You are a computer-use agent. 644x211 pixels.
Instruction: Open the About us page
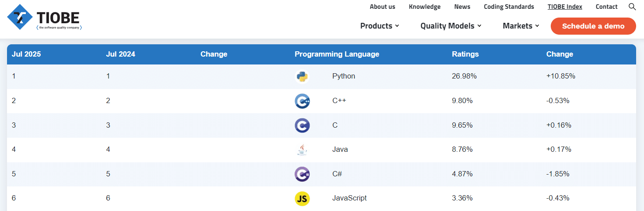click(x=382, y=7)
